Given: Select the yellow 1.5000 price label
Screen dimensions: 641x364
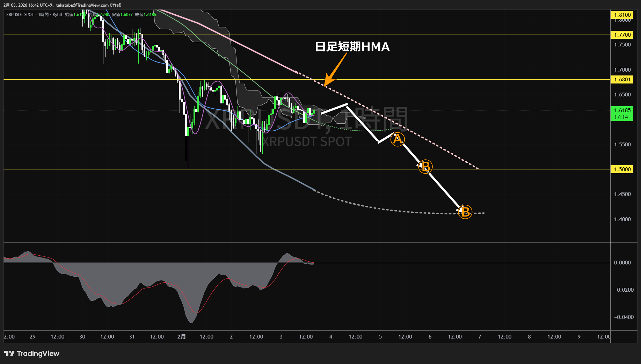Looking at the screenshot, I should click(622, 169).
